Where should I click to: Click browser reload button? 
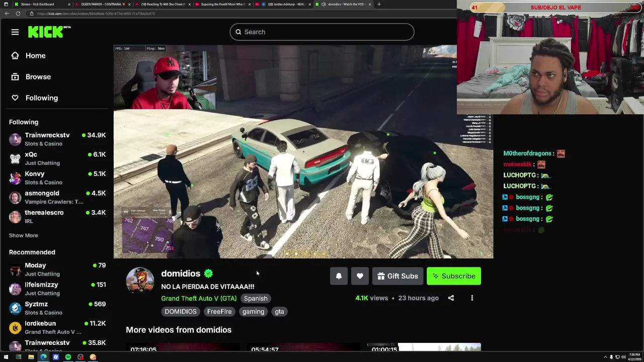pos(18,14)
